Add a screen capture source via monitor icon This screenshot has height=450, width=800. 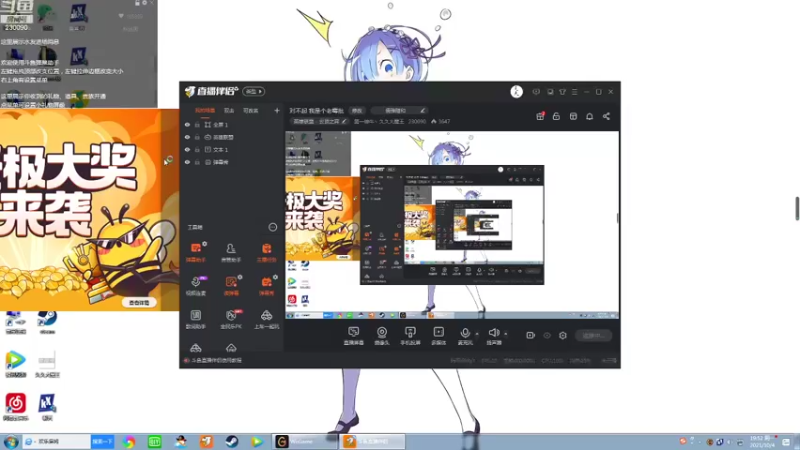(x=354, y=336)
